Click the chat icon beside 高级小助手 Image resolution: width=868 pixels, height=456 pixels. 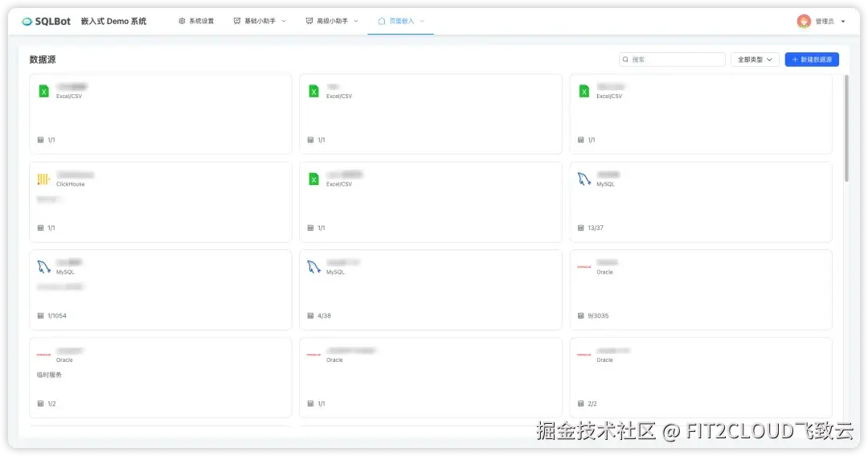click(x=309, y=21)
